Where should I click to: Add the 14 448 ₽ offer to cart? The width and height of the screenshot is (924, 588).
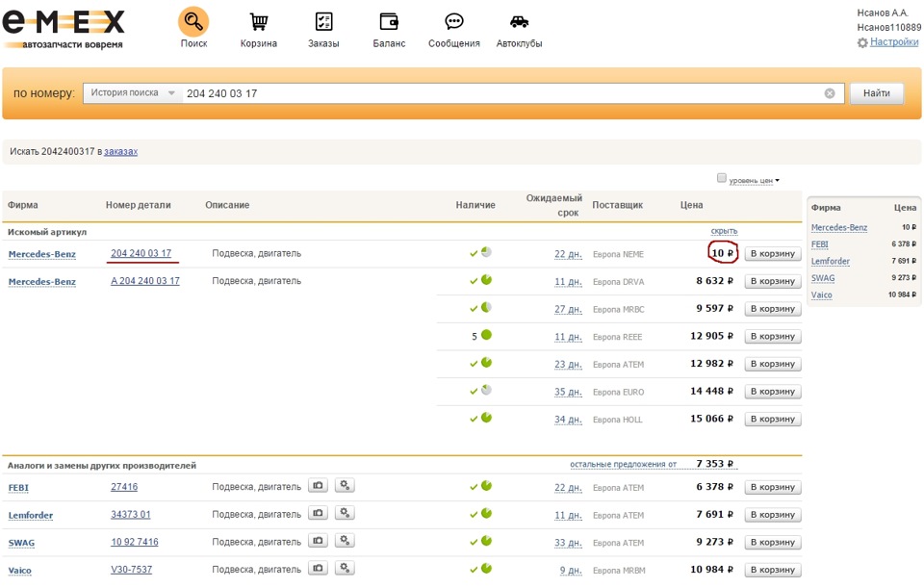click(x=773, y=392)
